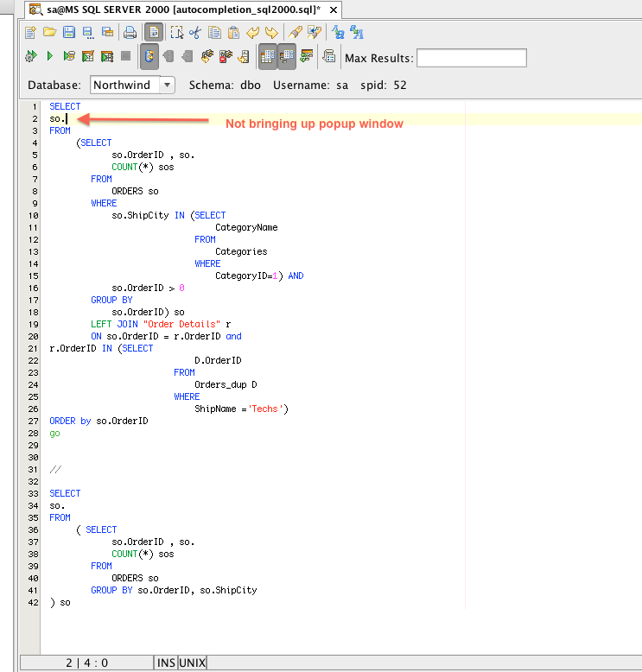This screenshot has width=642, height=672.
Task: Cut selection with the scissors icon
Action: (195, 33)
